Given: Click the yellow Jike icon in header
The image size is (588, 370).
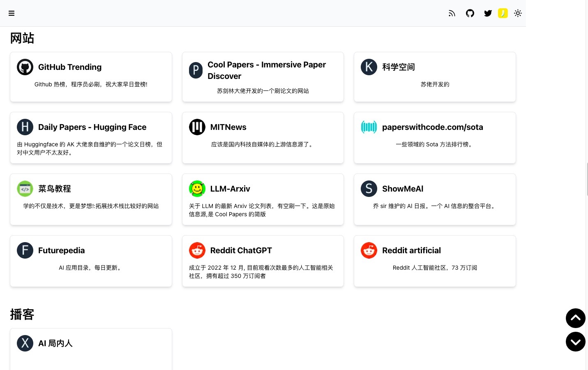Looking at the screenshot, I should pyautogui.click(x=503, y=13).
